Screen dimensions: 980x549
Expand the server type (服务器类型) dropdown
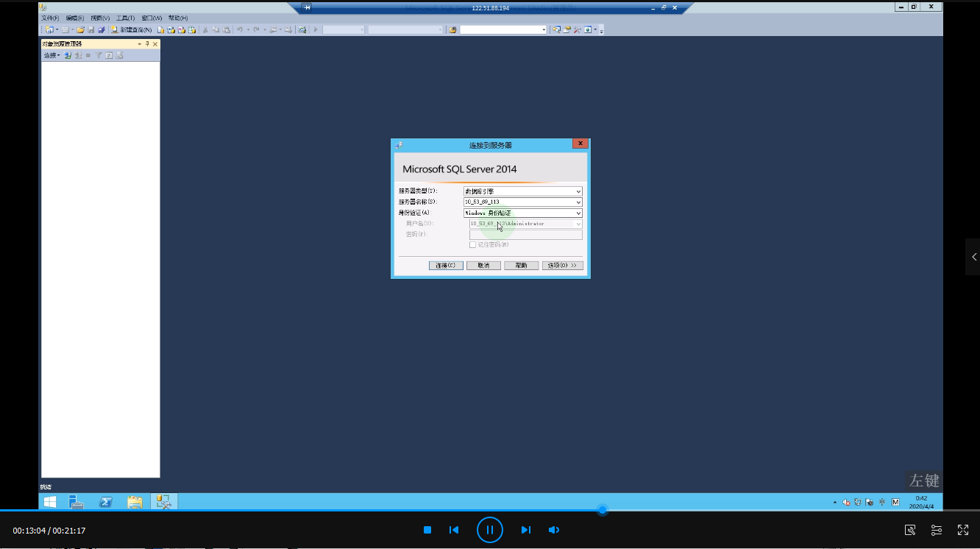click(578, 191)
